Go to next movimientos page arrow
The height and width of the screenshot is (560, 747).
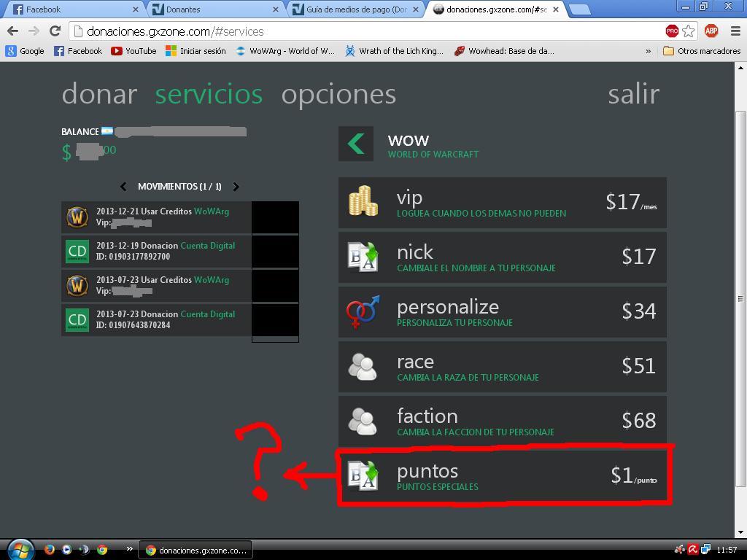236,187
